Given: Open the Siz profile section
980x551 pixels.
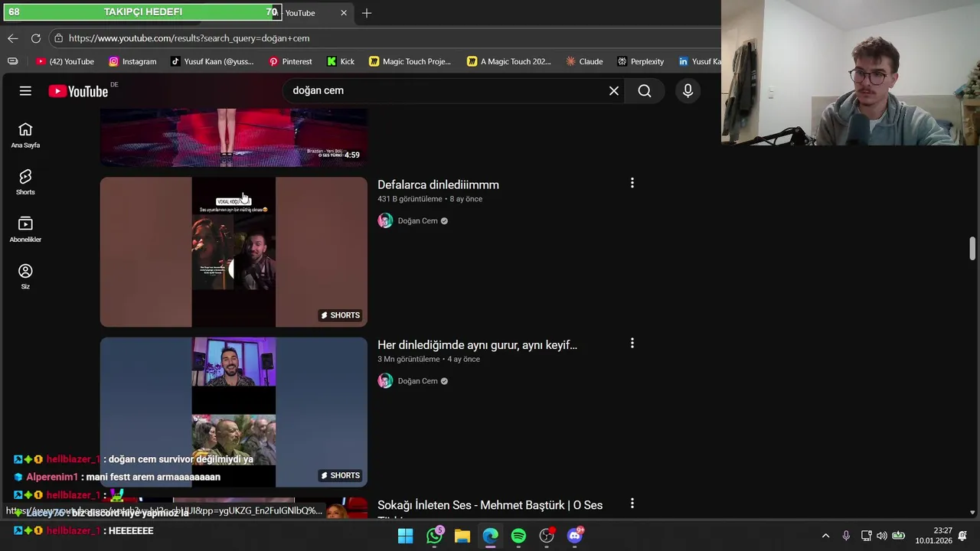Looking at the screenshot, I should pos(25,276).
